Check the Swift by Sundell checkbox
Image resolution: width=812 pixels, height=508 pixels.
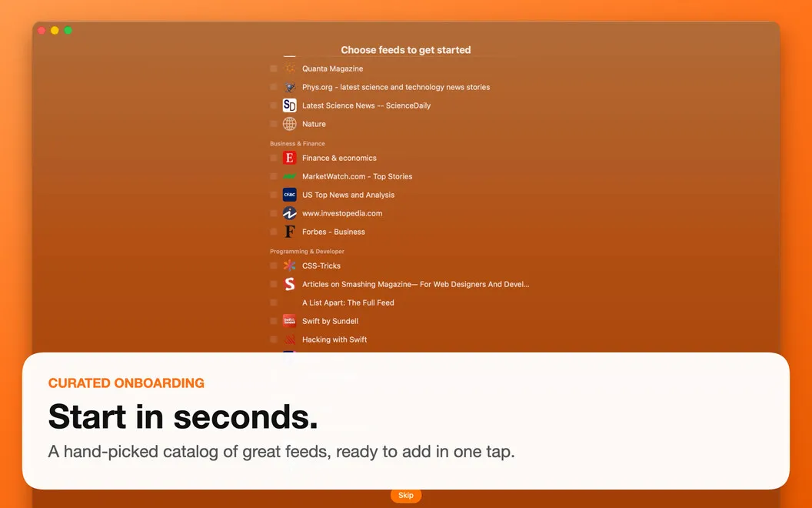coord(274,321)
